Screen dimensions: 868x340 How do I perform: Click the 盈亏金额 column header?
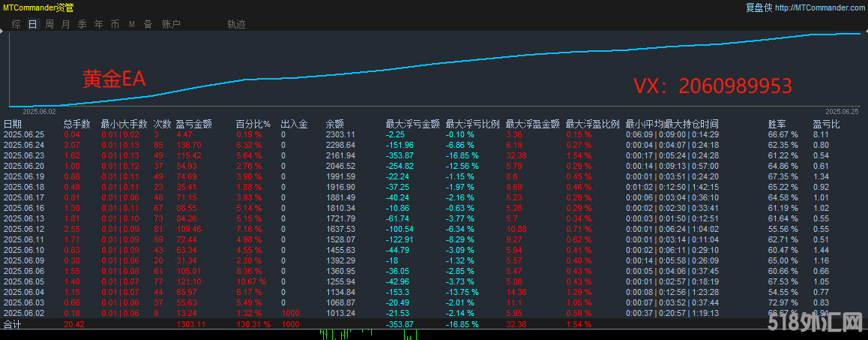(x=193, y=125)
